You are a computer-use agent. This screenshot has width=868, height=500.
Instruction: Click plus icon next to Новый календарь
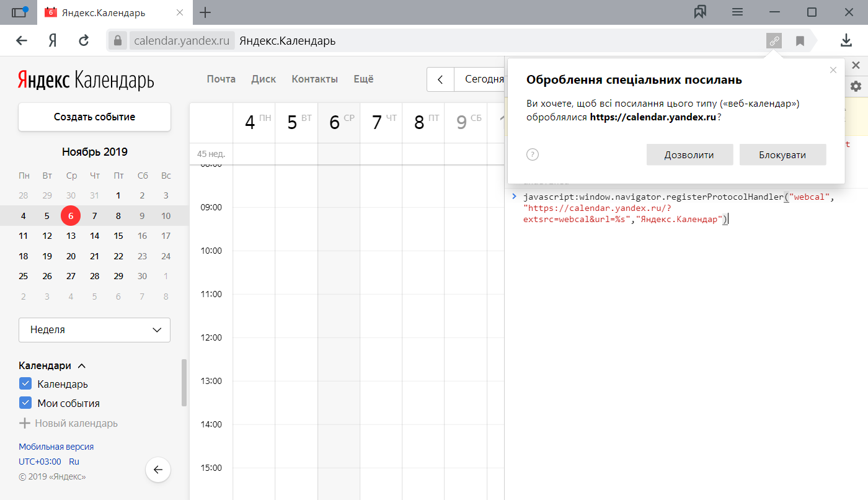25,423
